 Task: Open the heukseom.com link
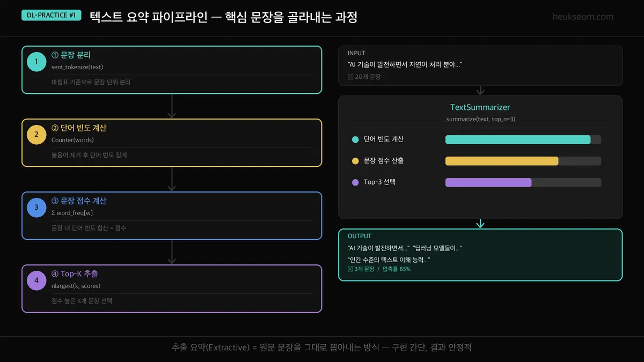coord(583,17)
